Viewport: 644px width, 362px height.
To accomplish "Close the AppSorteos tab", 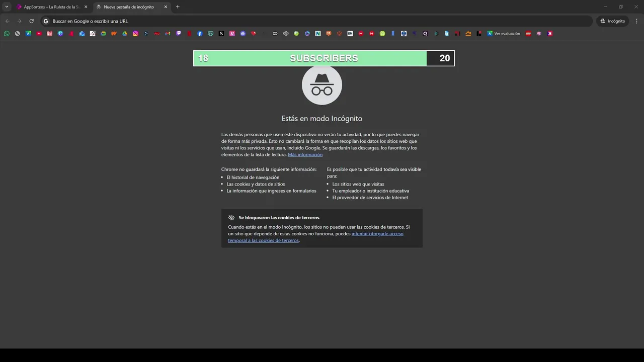I will (x=86, y=7).
